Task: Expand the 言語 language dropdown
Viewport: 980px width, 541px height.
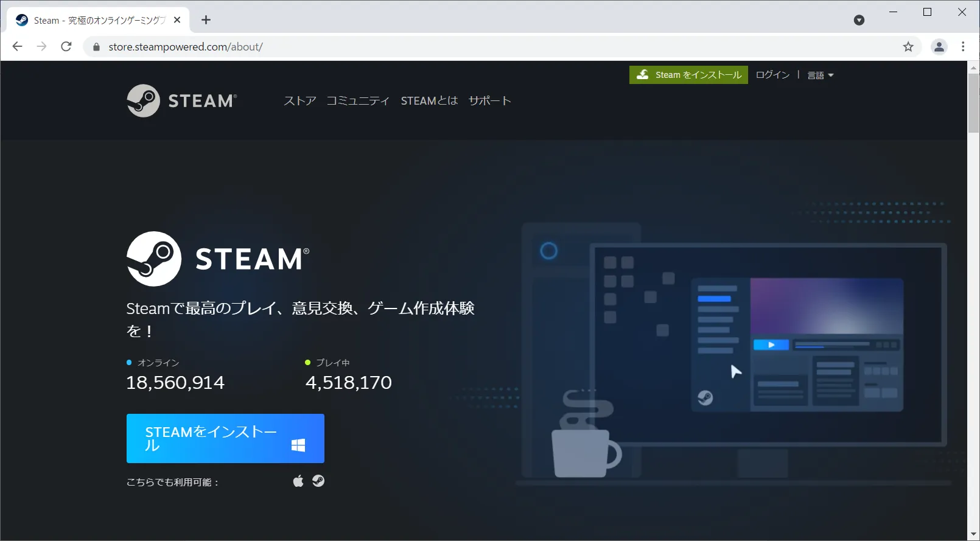Action: [x=820, y=75]
